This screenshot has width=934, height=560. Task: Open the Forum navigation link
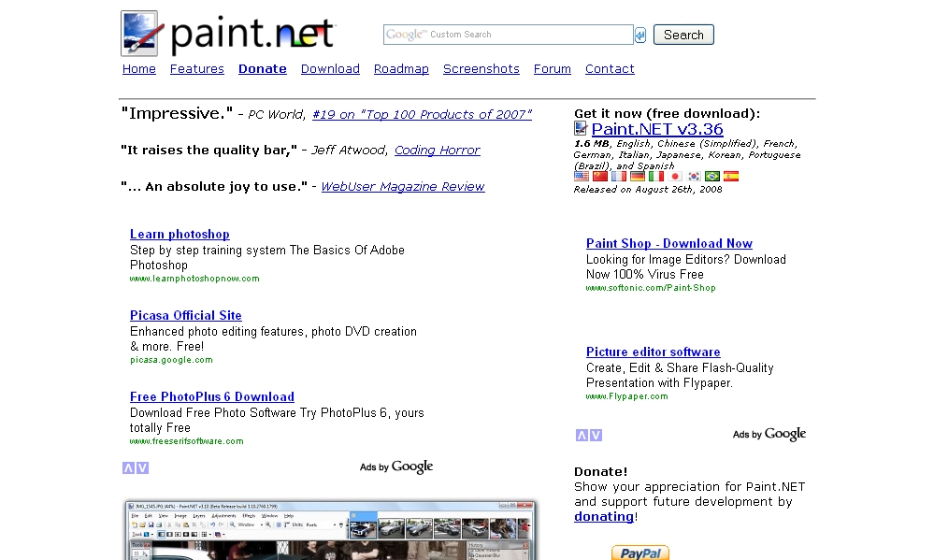pyautogui.click(x=553, y=68)
